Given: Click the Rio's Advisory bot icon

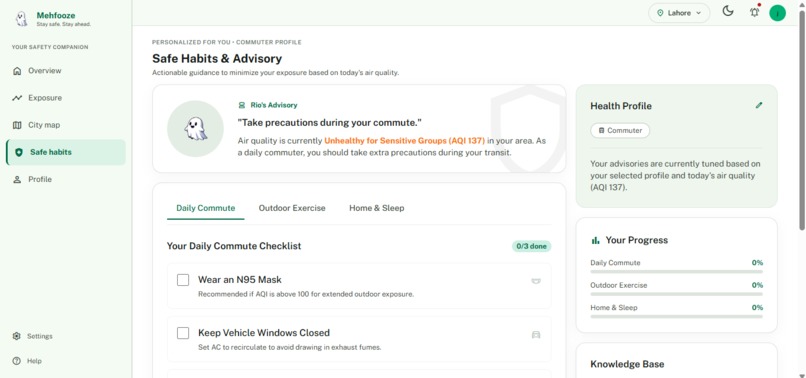Looking at the screenshot, I should (242, 105).
